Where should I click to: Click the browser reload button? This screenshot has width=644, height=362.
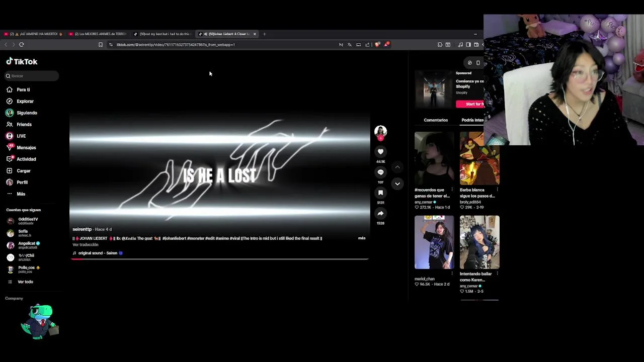22,44
